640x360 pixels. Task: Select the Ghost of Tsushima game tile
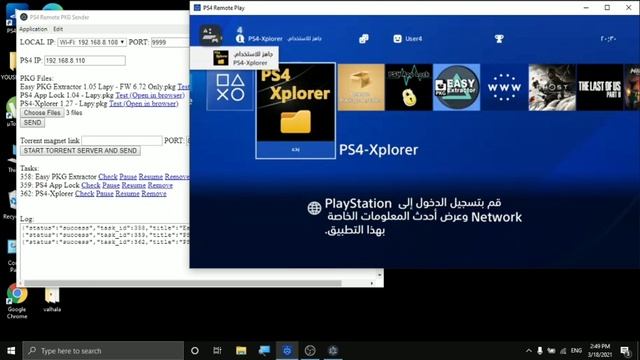coord(552,87)
